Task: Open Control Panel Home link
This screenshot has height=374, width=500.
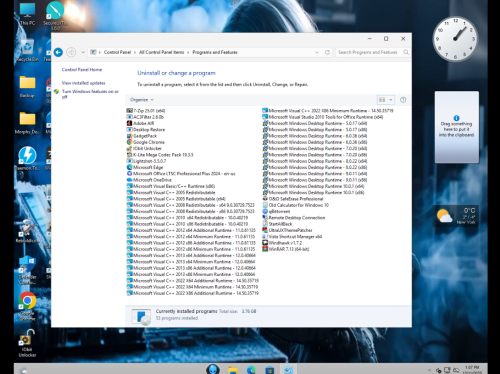Action: (82, 70)
